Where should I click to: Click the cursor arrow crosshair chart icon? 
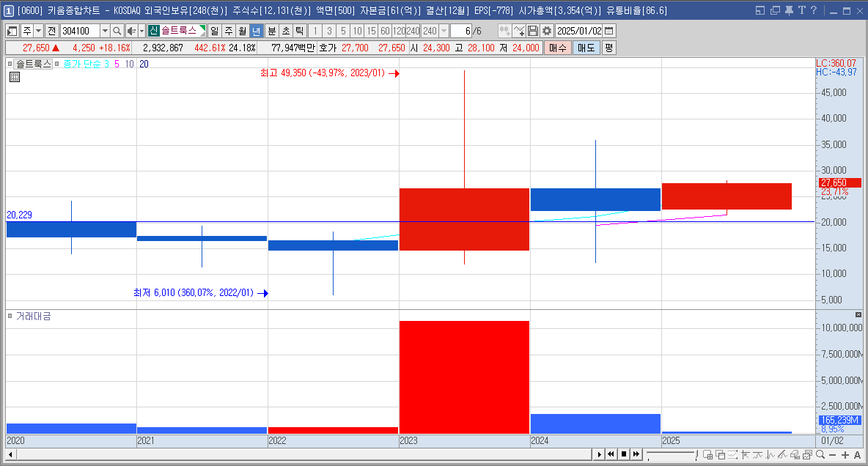coord(745,455)
